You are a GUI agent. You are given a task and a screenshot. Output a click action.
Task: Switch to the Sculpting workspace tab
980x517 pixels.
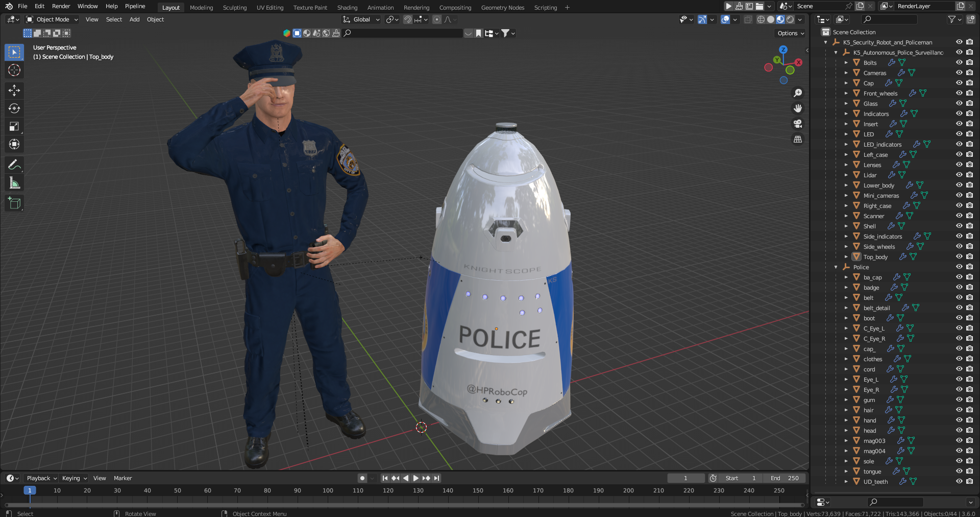235,8
